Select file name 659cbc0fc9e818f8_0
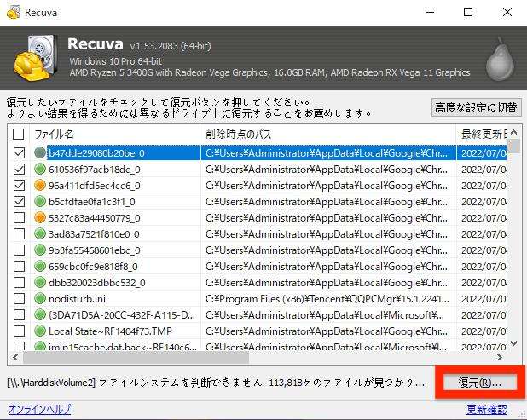 click(93, 267)
